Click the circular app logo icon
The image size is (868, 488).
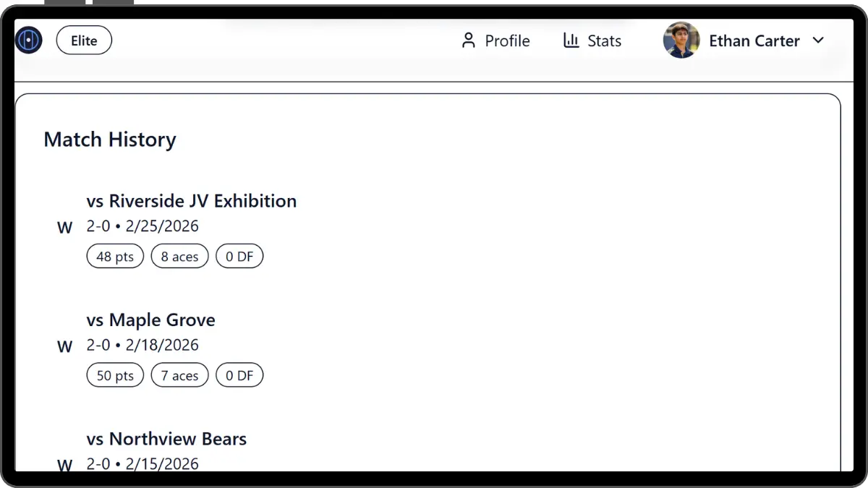click(x=29, y=40)
